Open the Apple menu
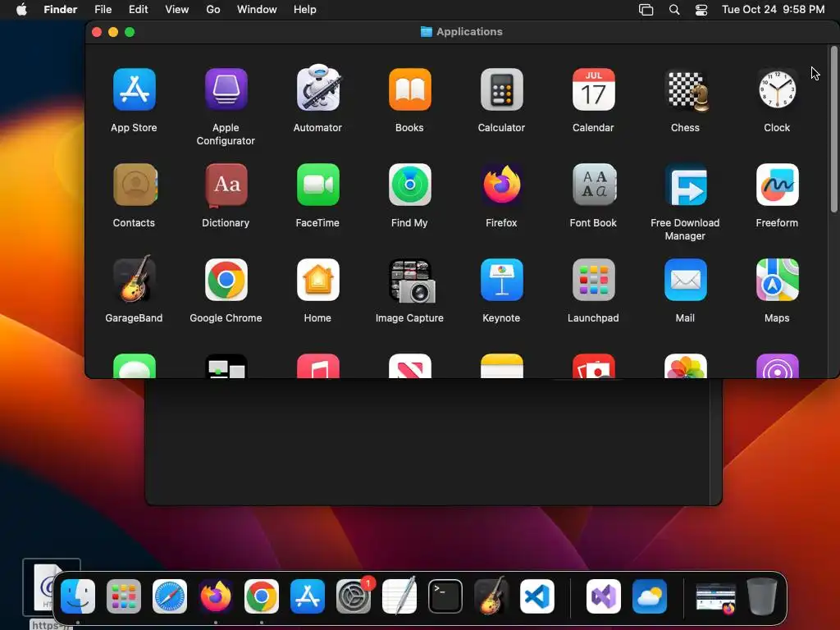The width and height of the screenshot is (840, 630). [x=21, y=9]
